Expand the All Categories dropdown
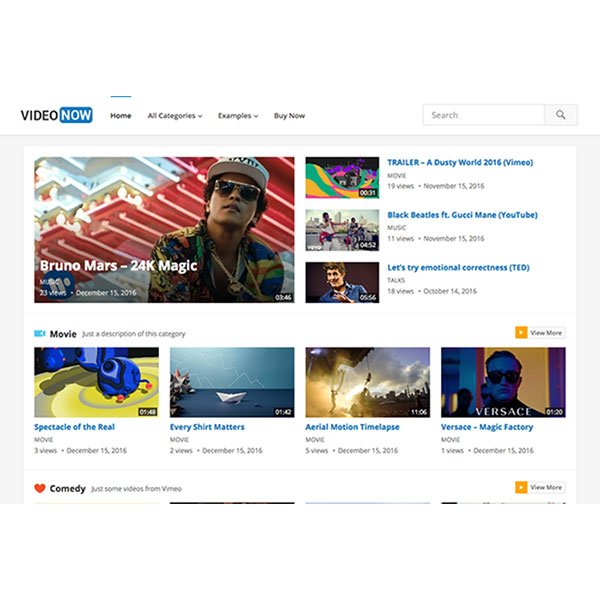 click(x=175, y=116)
